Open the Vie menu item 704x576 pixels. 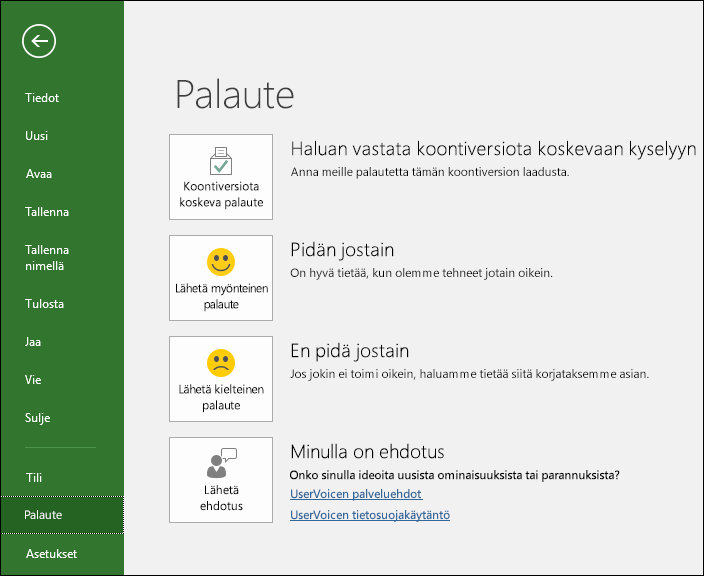click(x=33, y=380)
